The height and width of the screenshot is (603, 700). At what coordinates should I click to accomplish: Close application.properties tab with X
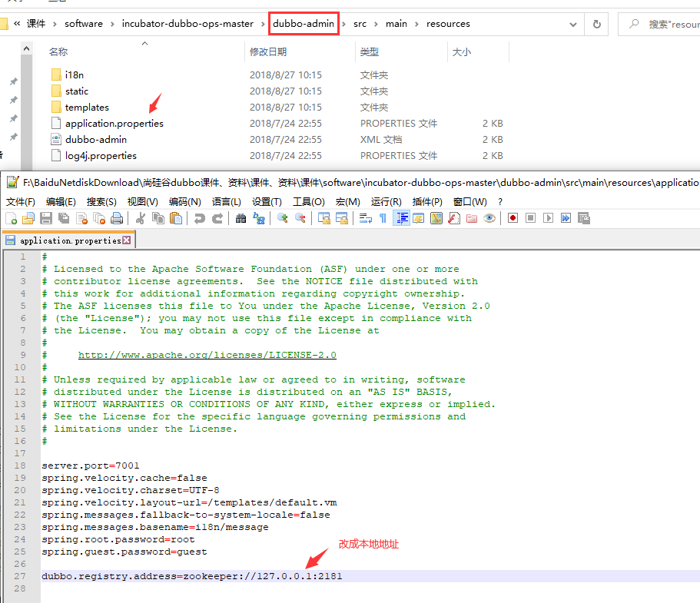127,240
